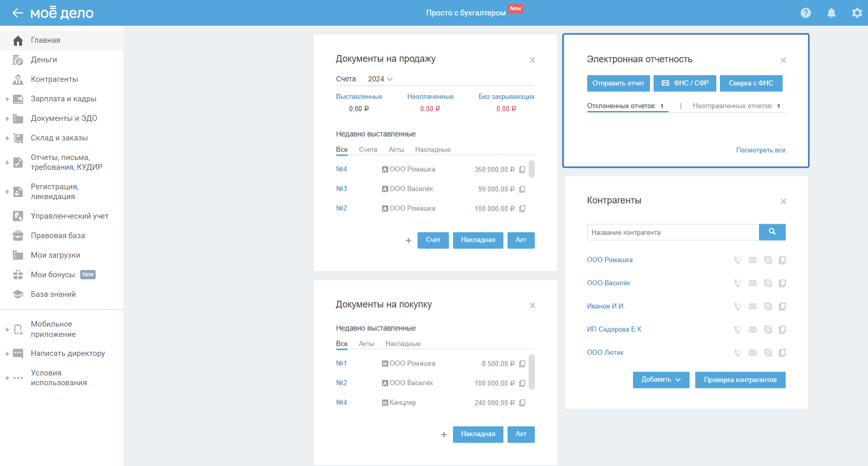Image resolution: width=868 pixels, height=466 pixels.
Task: Expand Мобильное приложение menu
Action: pos(7,330)
